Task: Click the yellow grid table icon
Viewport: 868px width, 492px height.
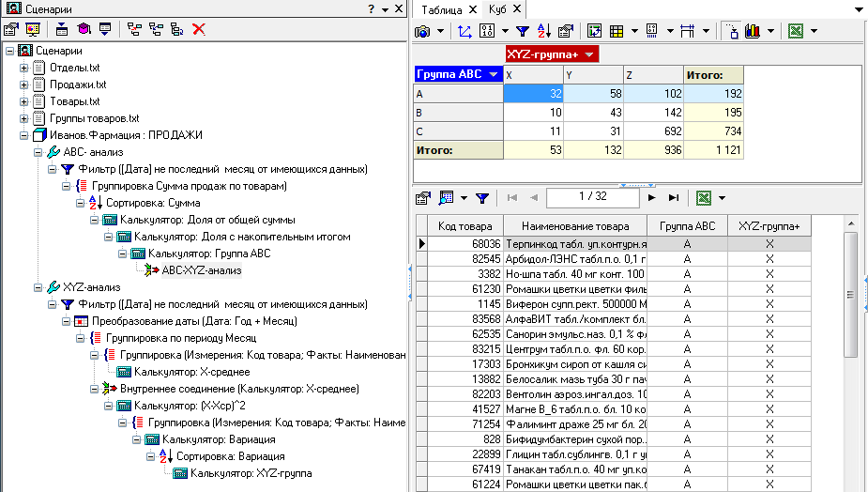Action: point(617,31)
